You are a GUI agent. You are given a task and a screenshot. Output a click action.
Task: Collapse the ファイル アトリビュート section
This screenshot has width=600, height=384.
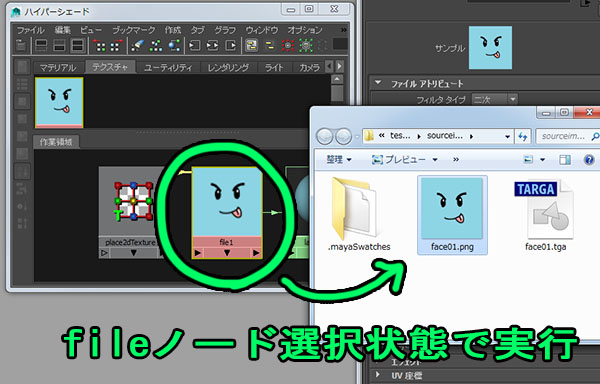coord(378,83)
